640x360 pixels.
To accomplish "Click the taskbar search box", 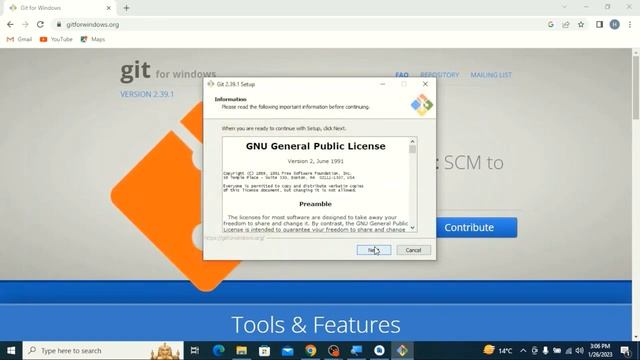I will coord(103,351).
